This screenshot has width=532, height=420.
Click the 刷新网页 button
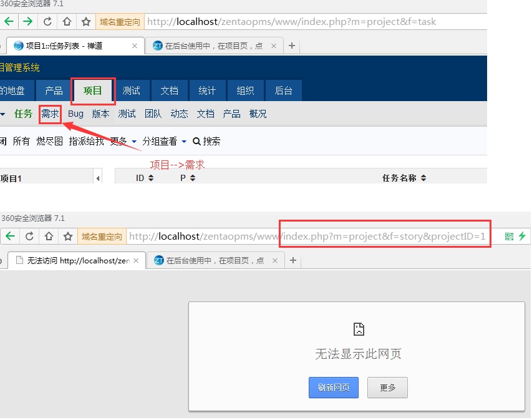334,388
